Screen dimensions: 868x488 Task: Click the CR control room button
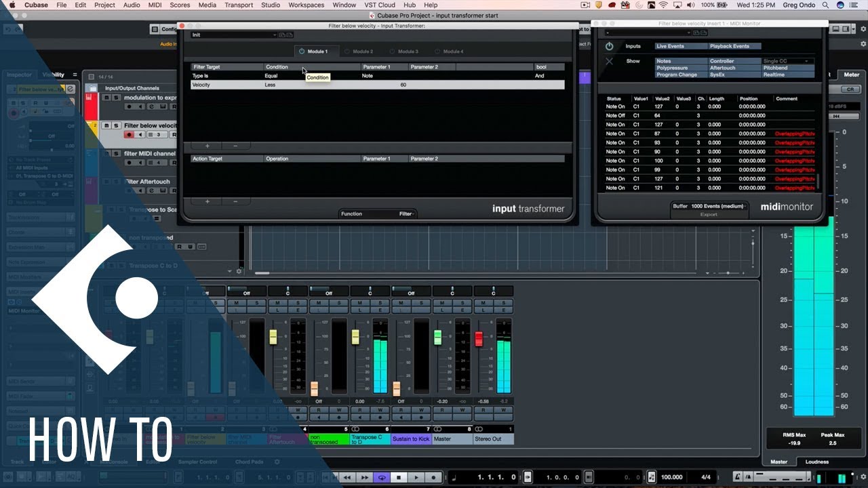(x=850, y=89)
